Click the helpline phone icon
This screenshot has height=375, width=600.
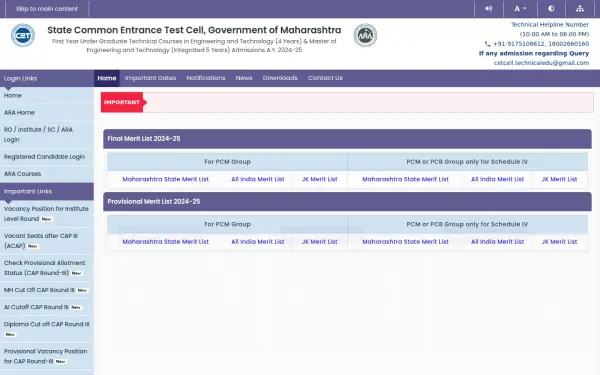[487, 44]
